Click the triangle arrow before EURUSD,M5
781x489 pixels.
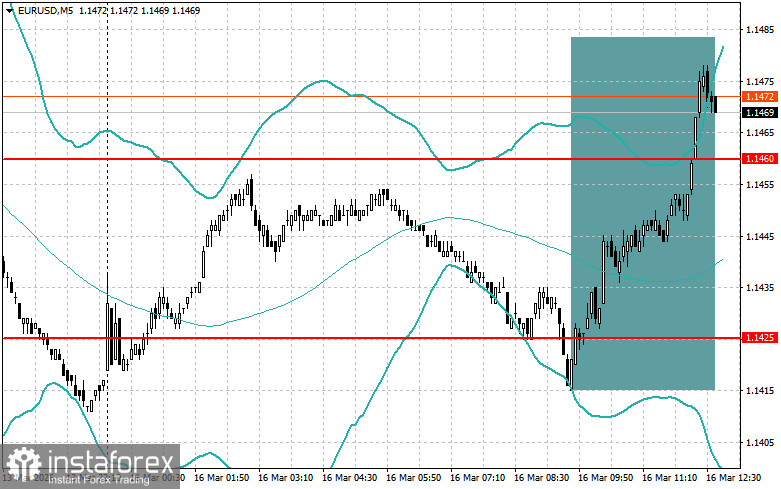10,10
